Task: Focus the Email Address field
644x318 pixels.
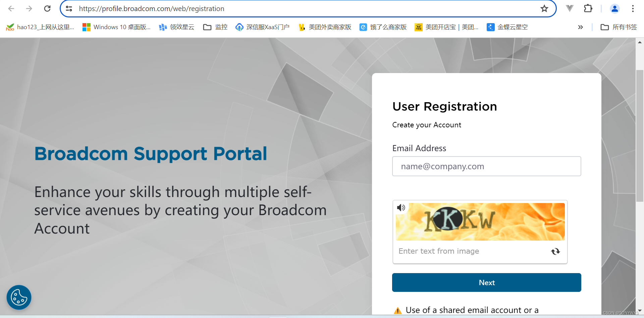Action: click(x=486, y=166)
